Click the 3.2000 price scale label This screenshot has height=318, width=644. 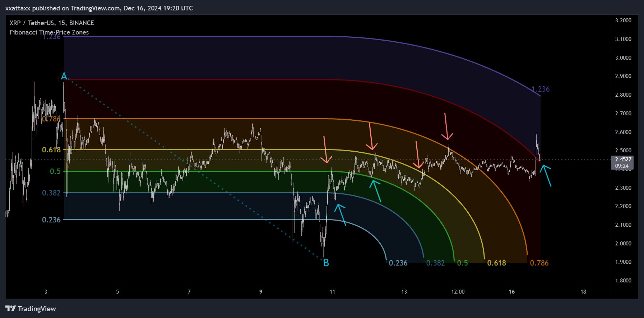pos(623,20)
